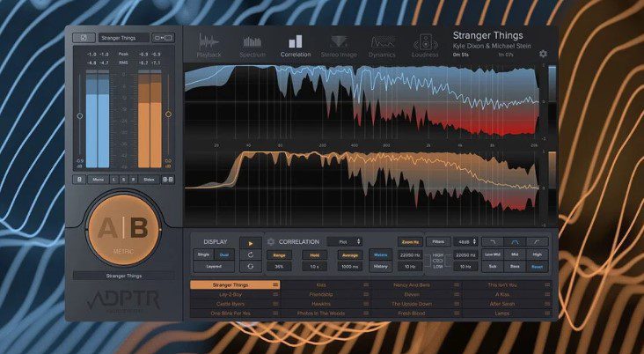
Task: Toggle Mono monitoring
Action: (x=99, y=180)
